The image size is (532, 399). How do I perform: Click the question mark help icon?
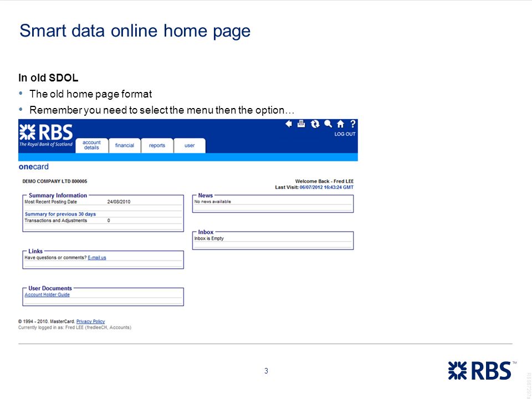click(x=352, y=124)
